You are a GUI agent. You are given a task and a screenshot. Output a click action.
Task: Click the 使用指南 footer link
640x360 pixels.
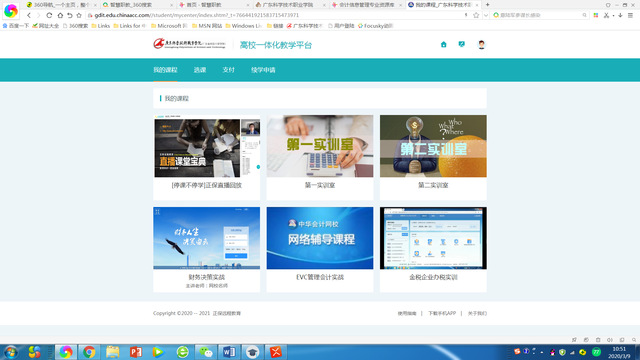coord(407,313)
